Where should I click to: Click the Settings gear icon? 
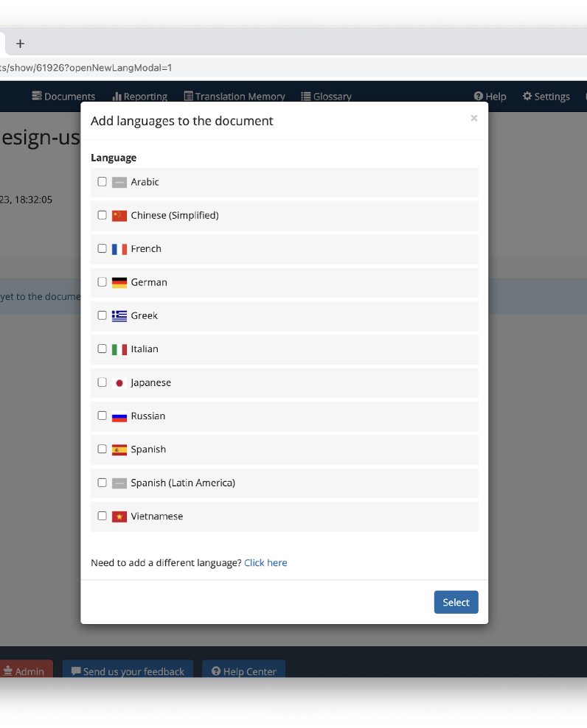tap(527, 96)
